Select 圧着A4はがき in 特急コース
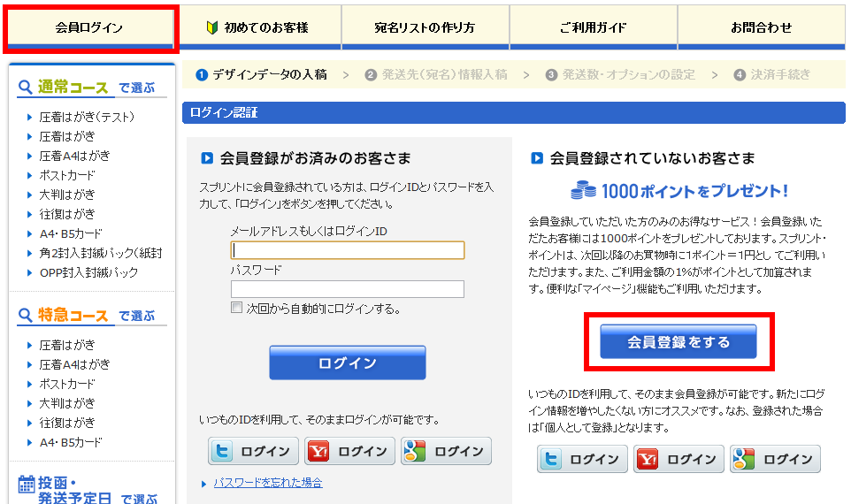851x504 pixels. 74,364
